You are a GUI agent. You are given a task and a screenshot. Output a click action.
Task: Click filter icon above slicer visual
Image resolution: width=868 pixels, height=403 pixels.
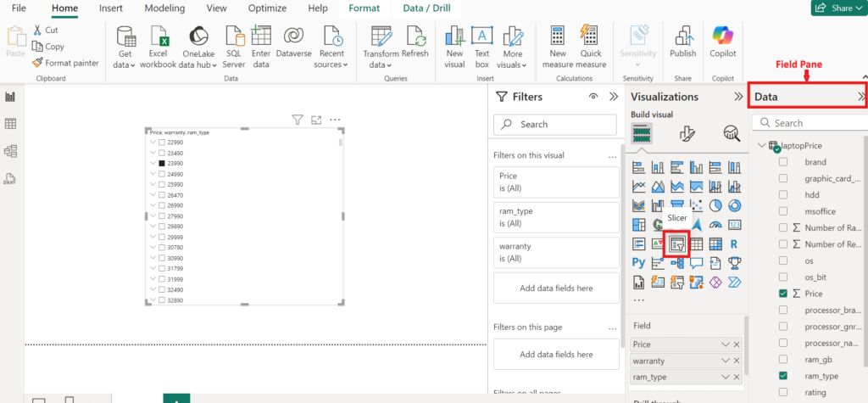(x=298, y=119)
